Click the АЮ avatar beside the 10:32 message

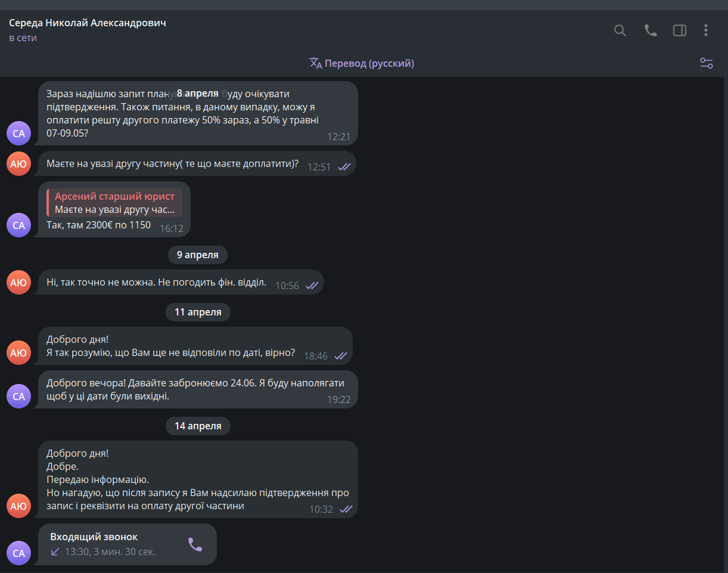[x=18, y=506]
